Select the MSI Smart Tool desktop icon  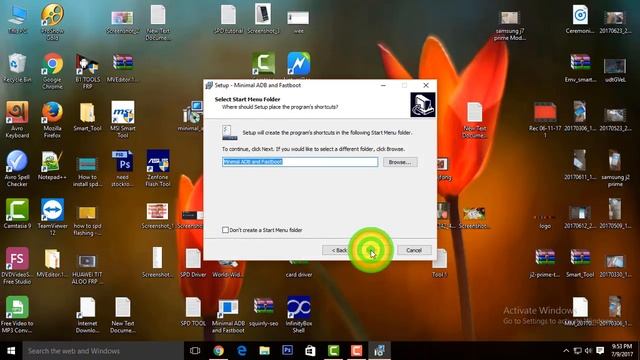122,120
